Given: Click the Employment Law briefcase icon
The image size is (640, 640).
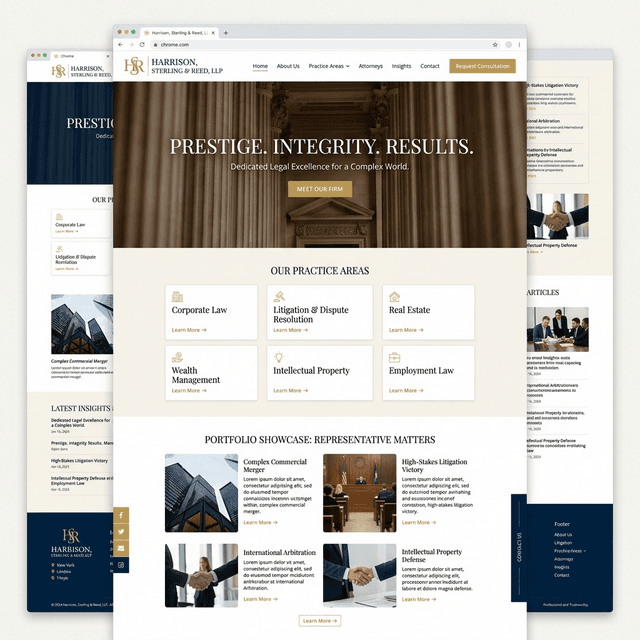Looking at the screenshot, I should pyautogui.click(x=394, y=357).
